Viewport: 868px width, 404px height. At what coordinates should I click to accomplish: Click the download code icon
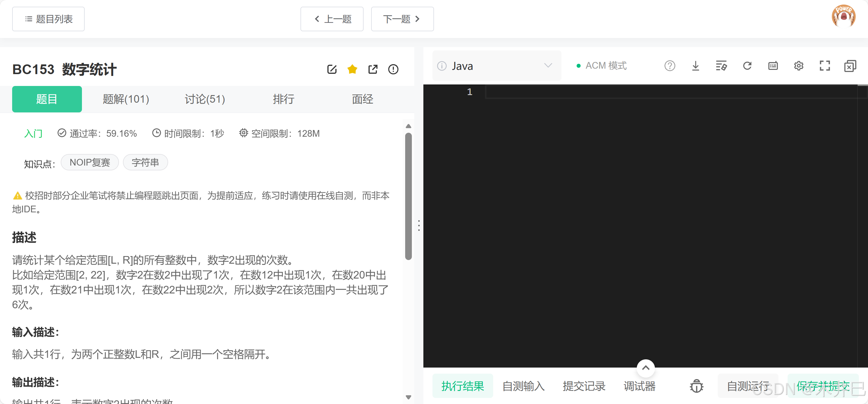click(x=696, y=66)
